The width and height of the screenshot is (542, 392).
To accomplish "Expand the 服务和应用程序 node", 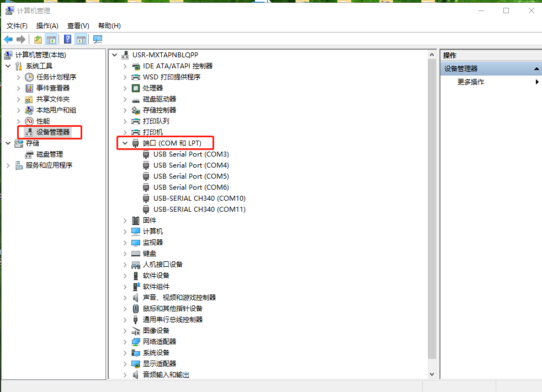I will [8, 165].
